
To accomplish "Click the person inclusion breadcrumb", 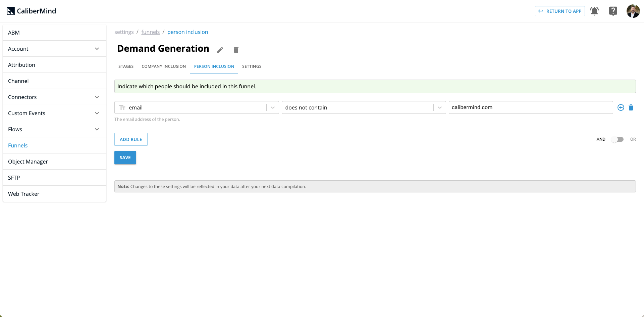I will click(187, 32).
